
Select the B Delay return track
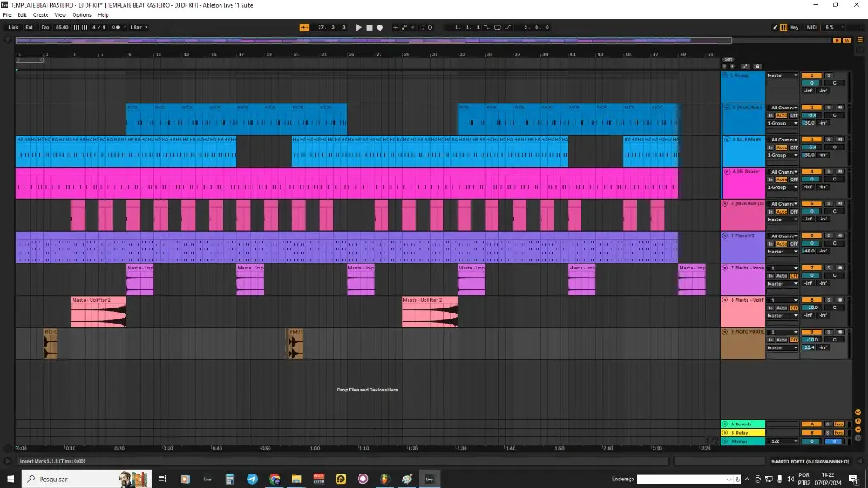click(x=743, y=433)
